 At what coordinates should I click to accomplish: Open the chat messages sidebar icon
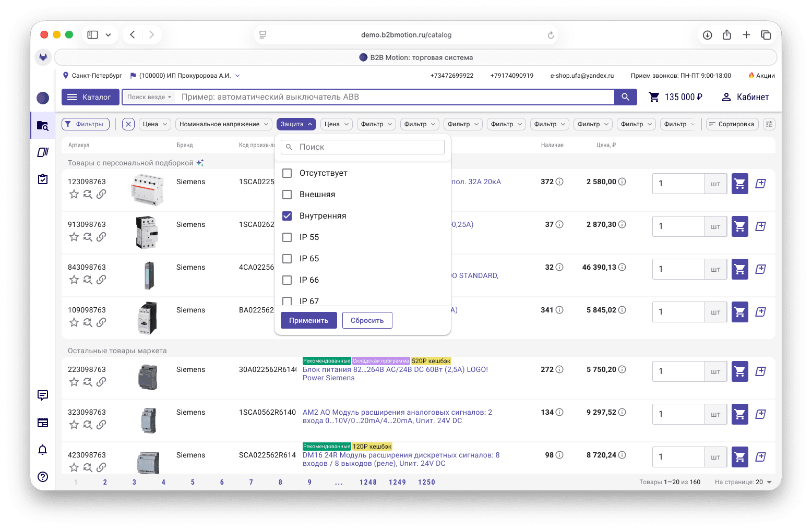pos(43,395)
